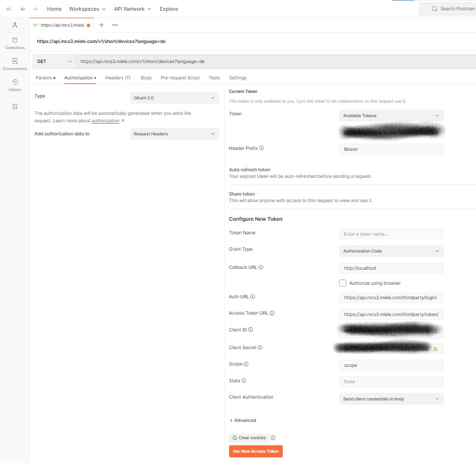
Task: Show Client ID info icon
Action: click(x=251, y=330)
